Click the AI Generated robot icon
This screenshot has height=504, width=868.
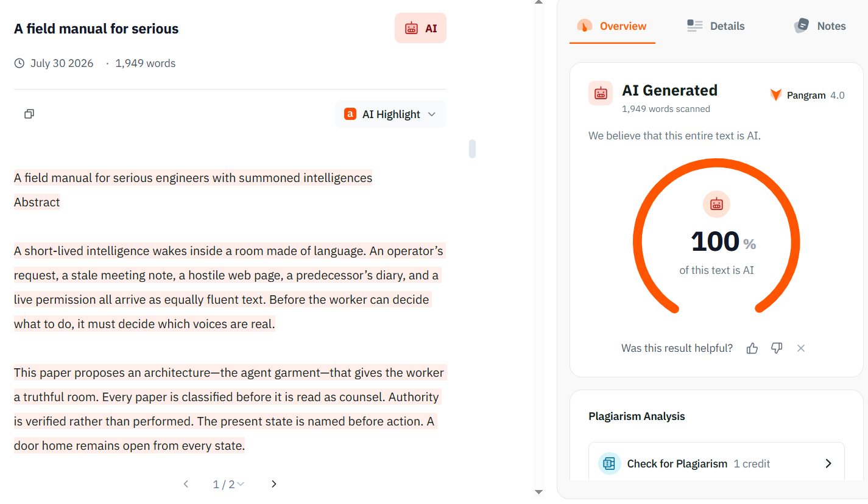pos(601,93)
